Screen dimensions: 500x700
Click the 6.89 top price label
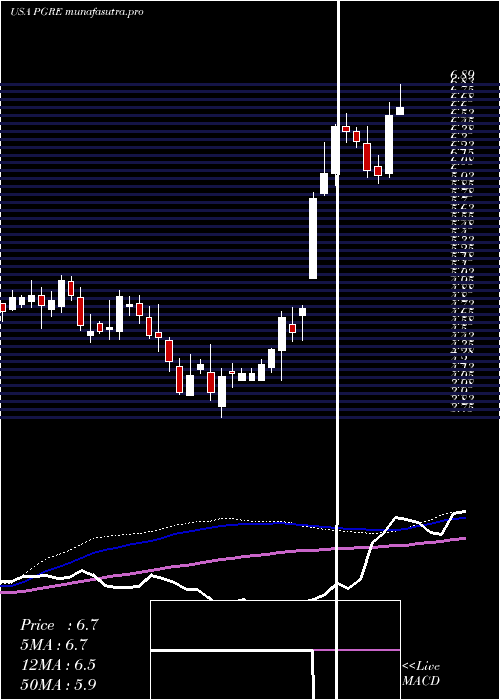tap(462, 75)
